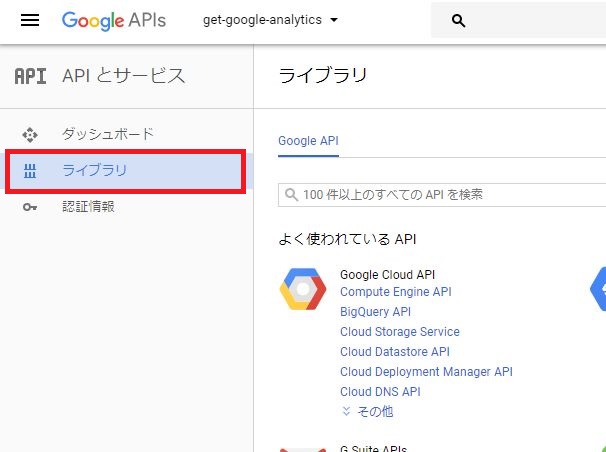Open the Cloud Deployment Manager API link
The image size is (606, 452).
coord(426,372)
